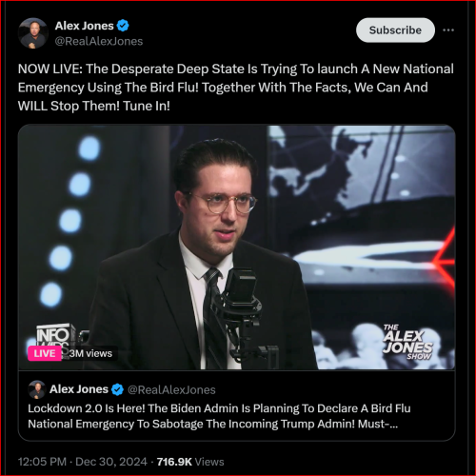Click Alex Jones name in quoted post

pos(79,389)
